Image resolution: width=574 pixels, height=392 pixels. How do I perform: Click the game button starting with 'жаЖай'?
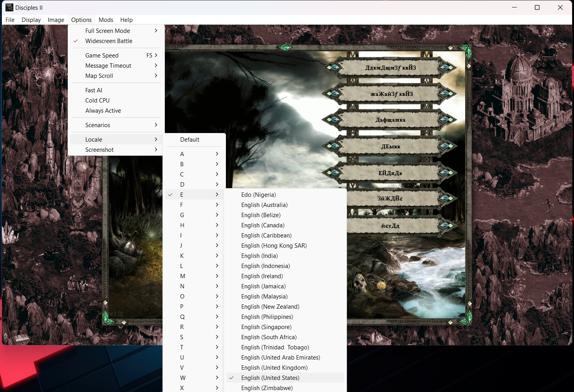coord(390,94)
